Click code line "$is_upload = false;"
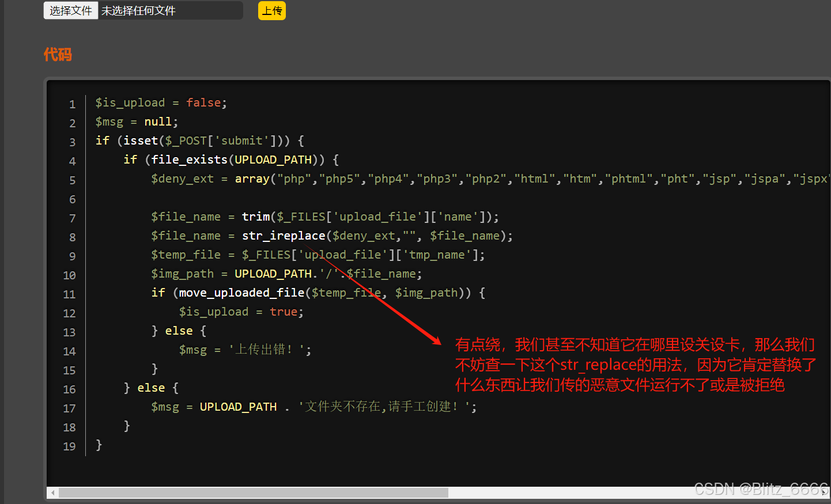831x504 pixels. point(161,103)
